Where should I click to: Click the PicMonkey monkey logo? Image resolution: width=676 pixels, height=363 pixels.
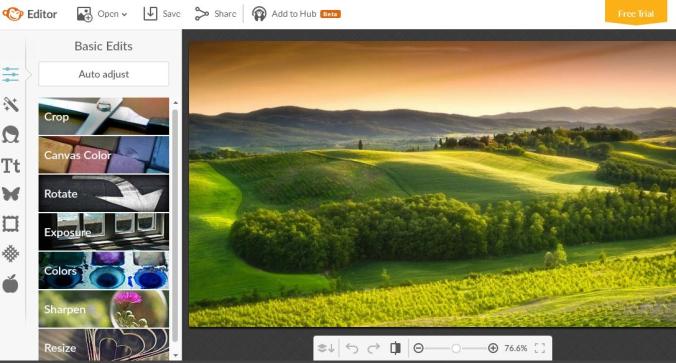coord(13,14)
